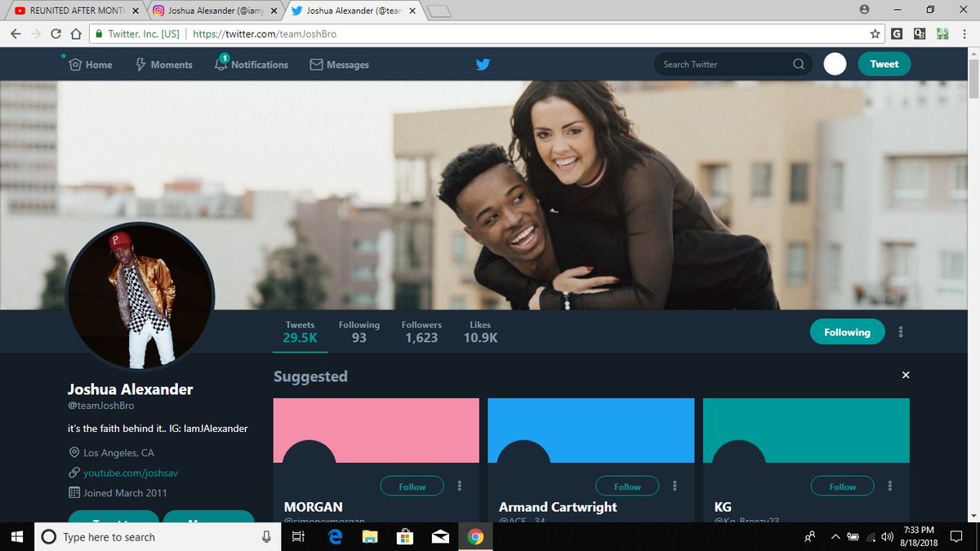This screenshot has width=980, height=551.
Task: Click Los Angeles, CA location text
Action: pos(118,452)
